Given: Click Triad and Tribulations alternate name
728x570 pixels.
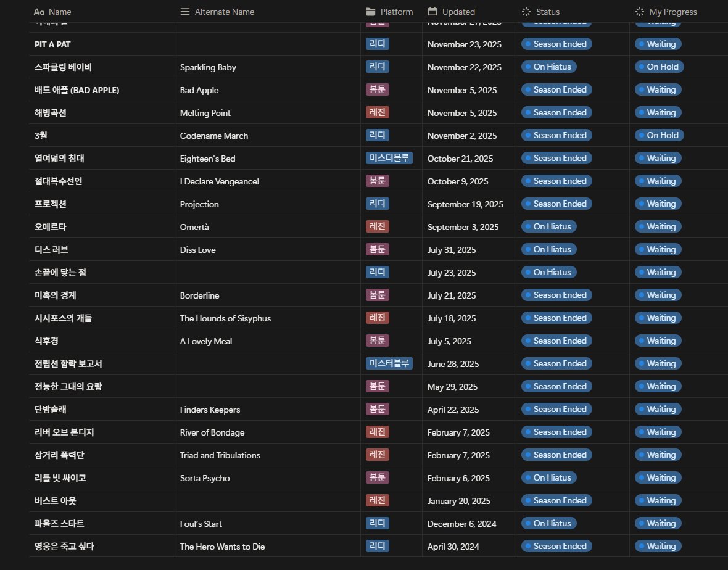Looking at the screenshot, I should (220, 455).
